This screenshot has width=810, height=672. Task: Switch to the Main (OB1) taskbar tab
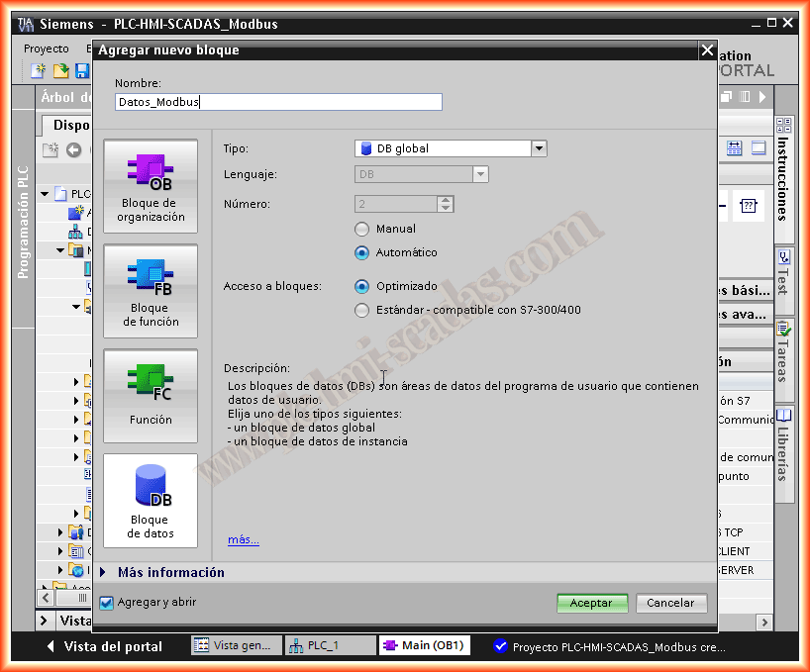425,645
